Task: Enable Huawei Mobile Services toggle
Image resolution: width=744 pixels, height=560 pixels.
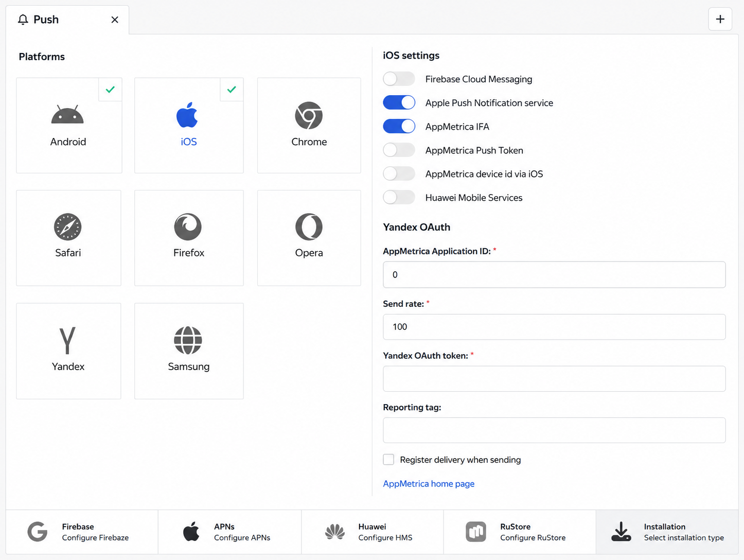Action: point(399,197)
